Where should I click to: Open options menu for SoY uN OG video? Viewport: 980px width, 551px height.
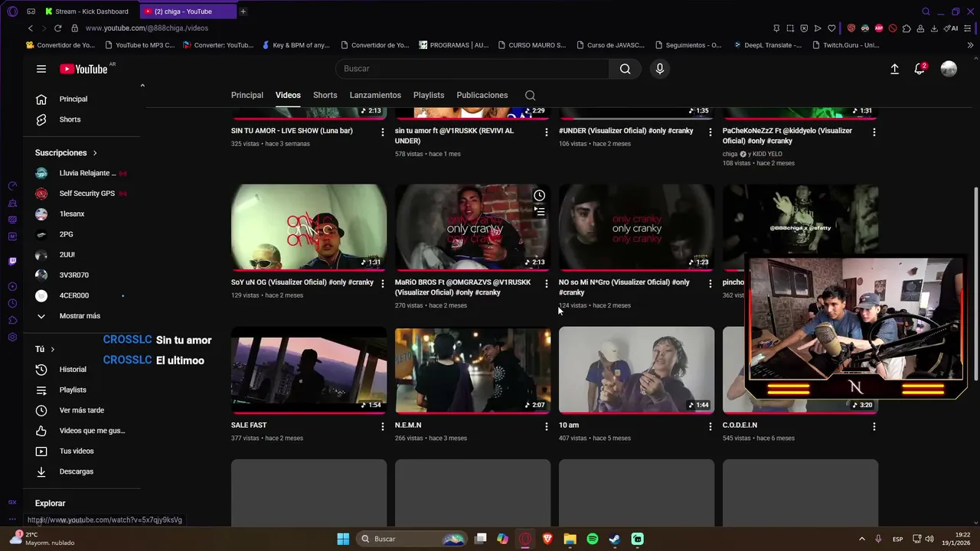point(383,283)
